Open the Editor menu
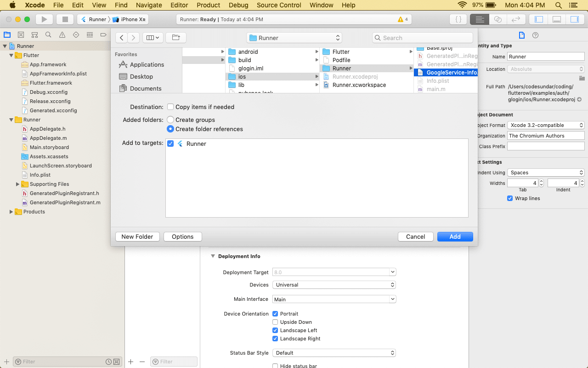This screenshot has width=588, height=368. (x=179, y=5)
